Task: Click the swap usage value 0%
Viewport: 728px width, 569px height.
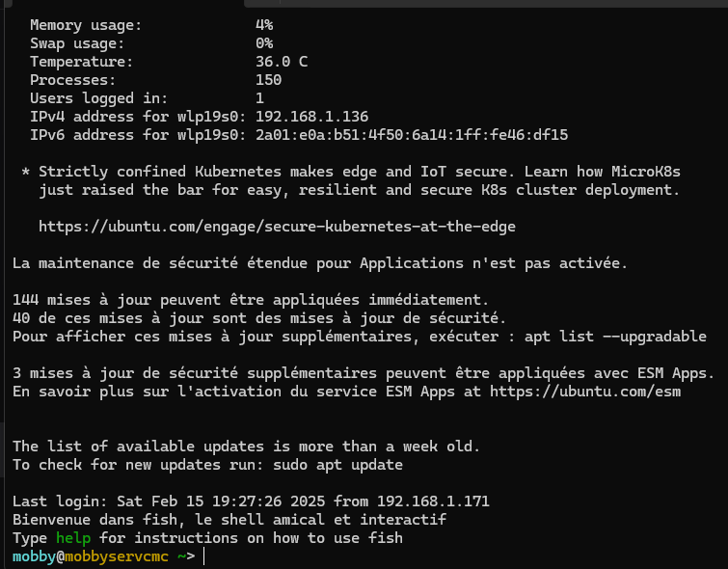Action: point(263,43)
